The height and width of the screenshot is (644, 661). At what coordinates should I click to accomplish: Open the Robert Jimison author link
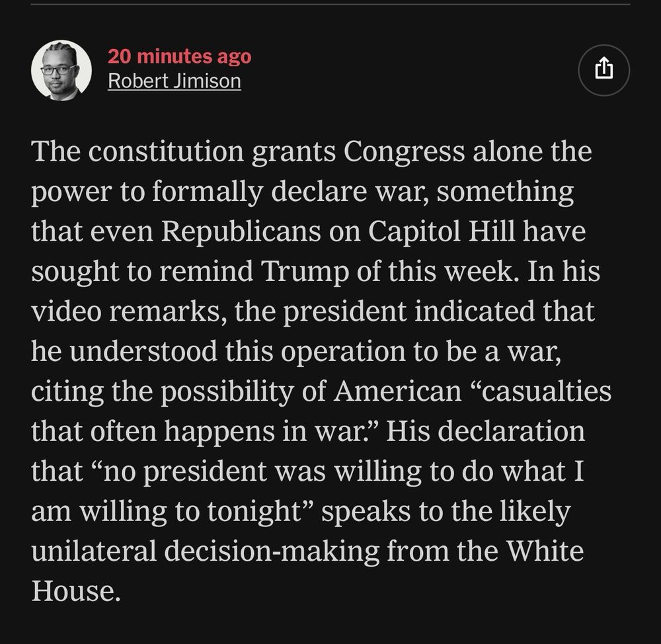tap(174, 81)
